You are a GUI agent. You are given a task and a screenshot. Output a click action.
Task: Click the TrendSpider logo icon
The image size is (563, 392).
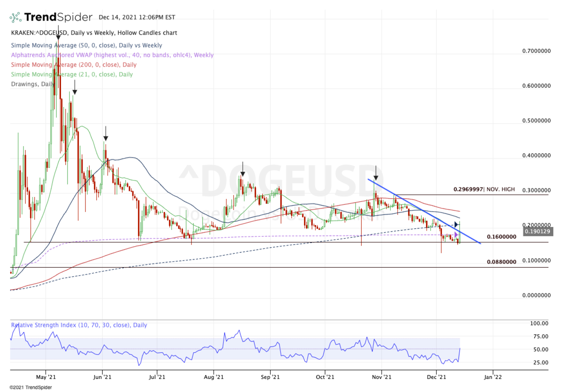click(15, 18)
